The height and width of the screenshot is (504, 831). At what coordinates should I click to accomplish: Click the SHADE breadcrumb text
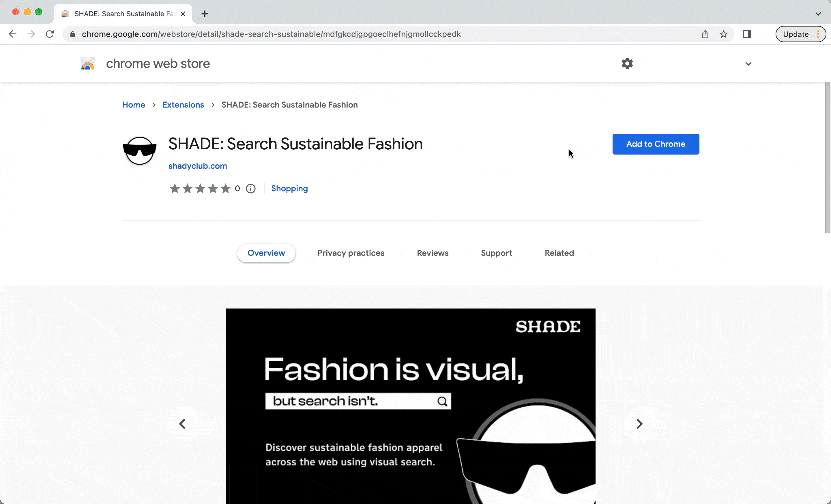tap(289, 105)
